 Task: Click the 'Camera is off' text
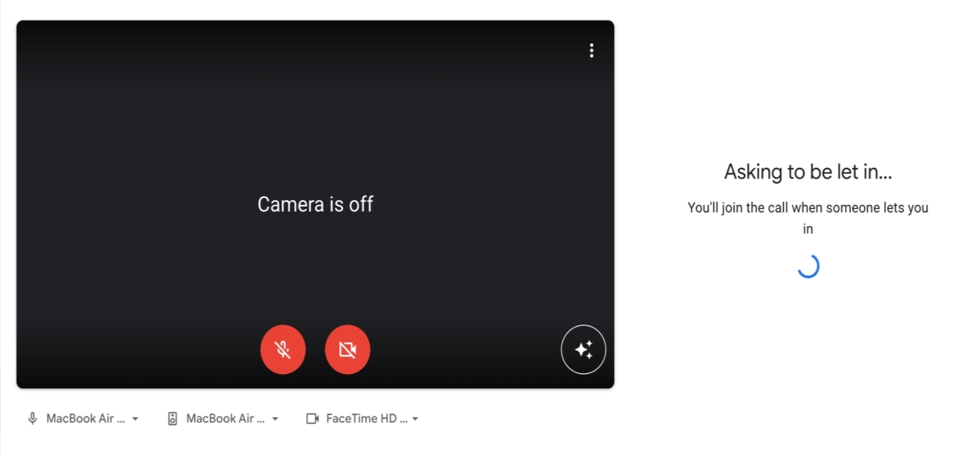click(x=315, y=204)
